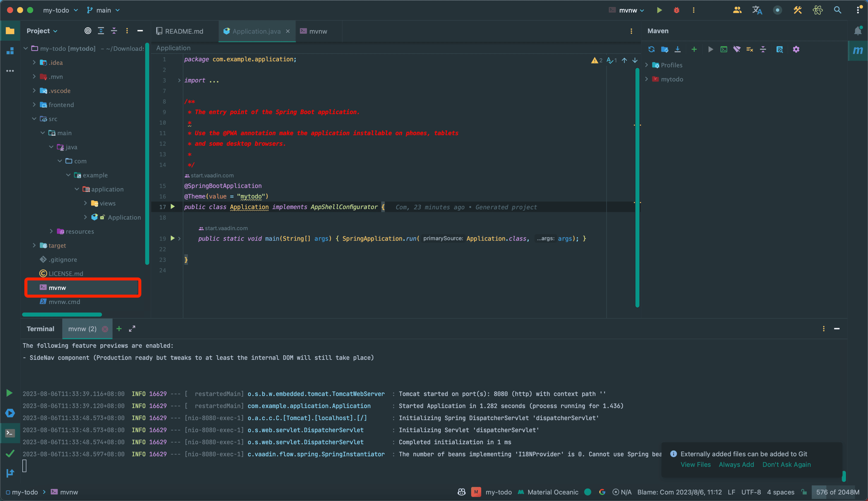The height and width of the screenshot is (501, 868).
Task: Toggle Maven offline mode icon
Action: (x=737, y=49)
